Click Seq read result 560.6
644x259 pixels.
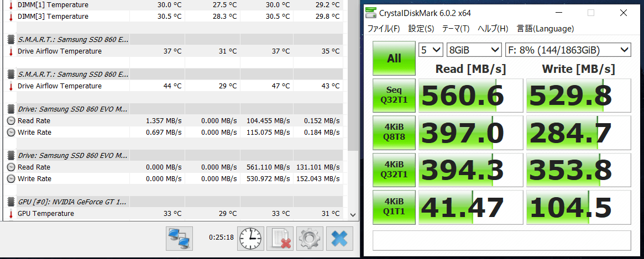(x=470, y=95)
